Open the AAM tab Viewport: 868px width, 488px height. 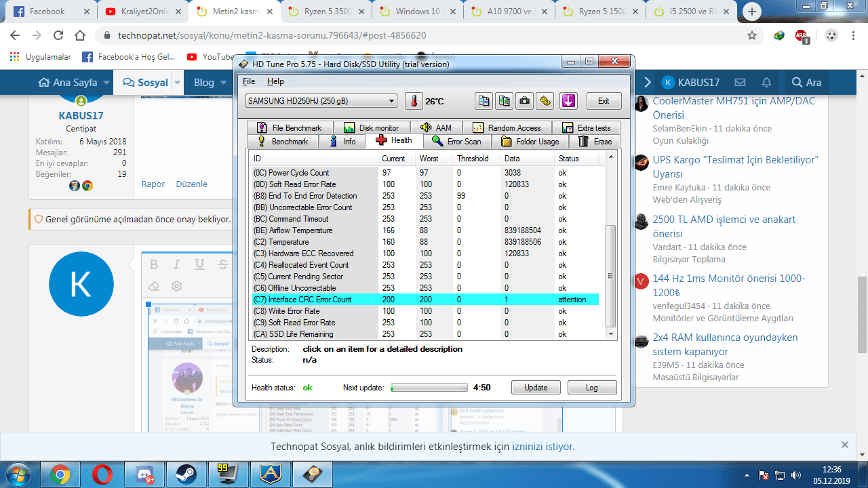[436, 127]
